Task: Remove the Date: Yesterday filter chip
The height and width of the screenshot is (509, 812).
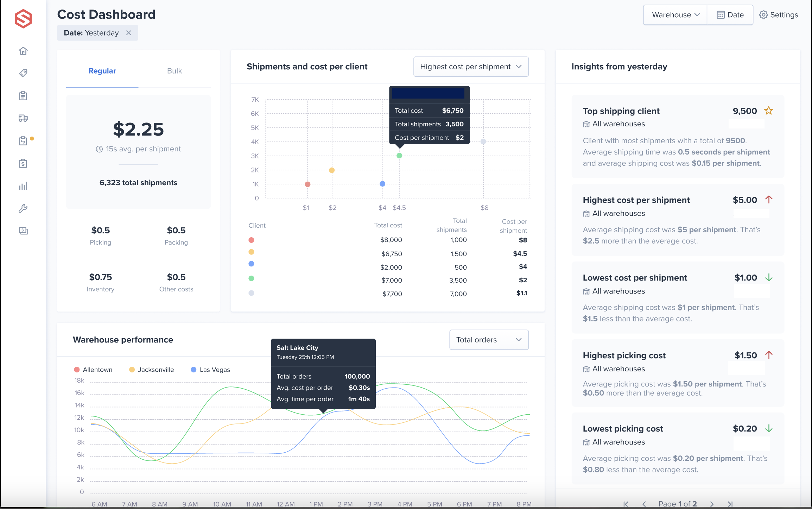Action: pos(129,33)
